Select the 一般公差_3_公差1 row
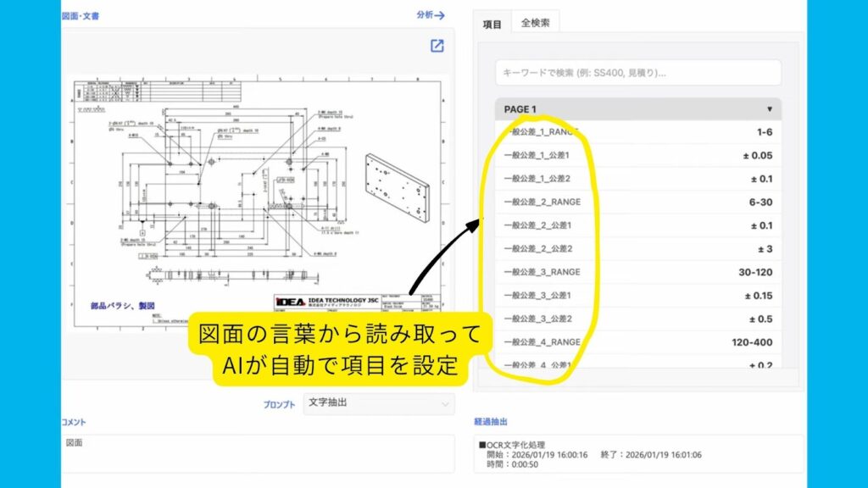Screen dimensions: 868x488 click(x=637, y=296)
